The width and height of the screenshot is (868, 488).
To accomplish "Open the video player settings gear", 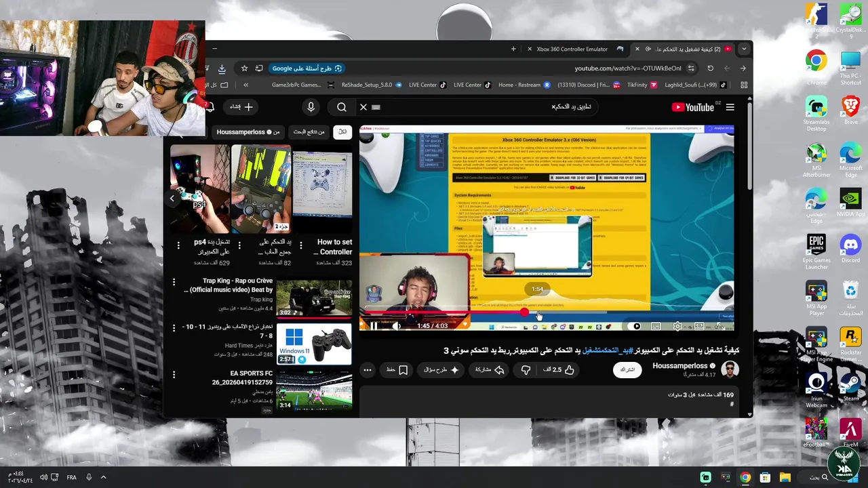I will tap(677, 327).
